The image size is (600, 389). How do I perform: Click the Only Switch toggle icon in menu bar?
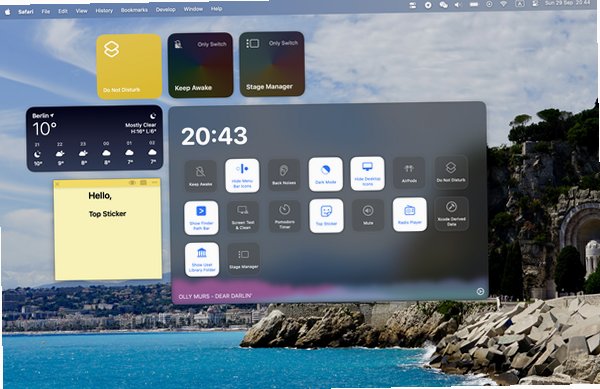pyautogui.click(x=412, y=5)
